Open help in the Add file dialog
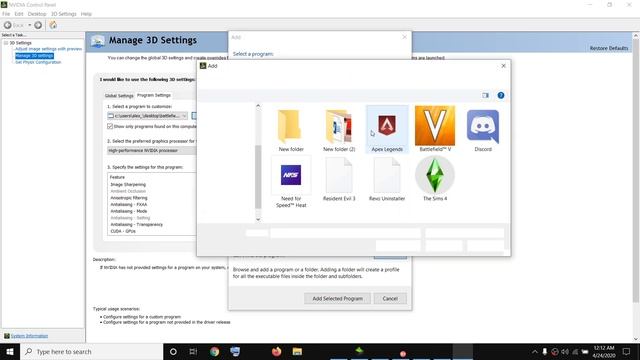The width and height of the screenshot is (640, 360). [501, 96]
